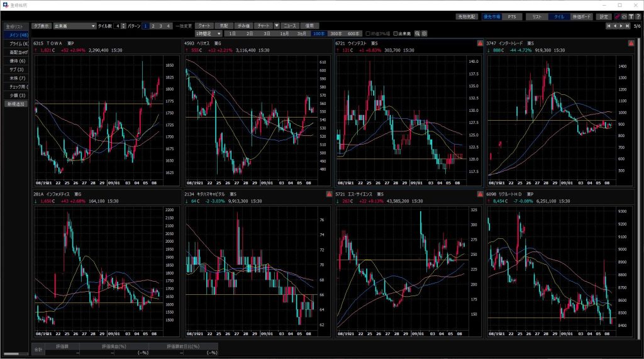Select tile pattern 2
644x359 pixels.
coord(153,26)
